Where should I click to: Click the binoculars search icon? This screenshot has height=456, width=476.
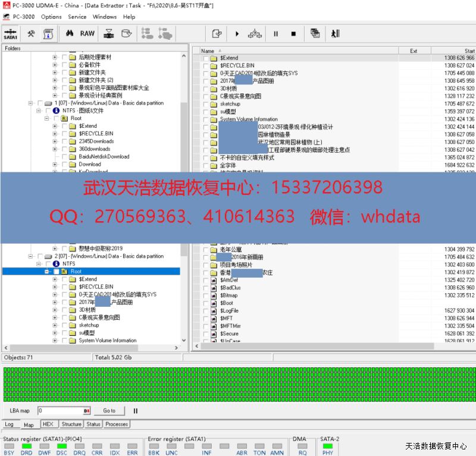[69, 34]
